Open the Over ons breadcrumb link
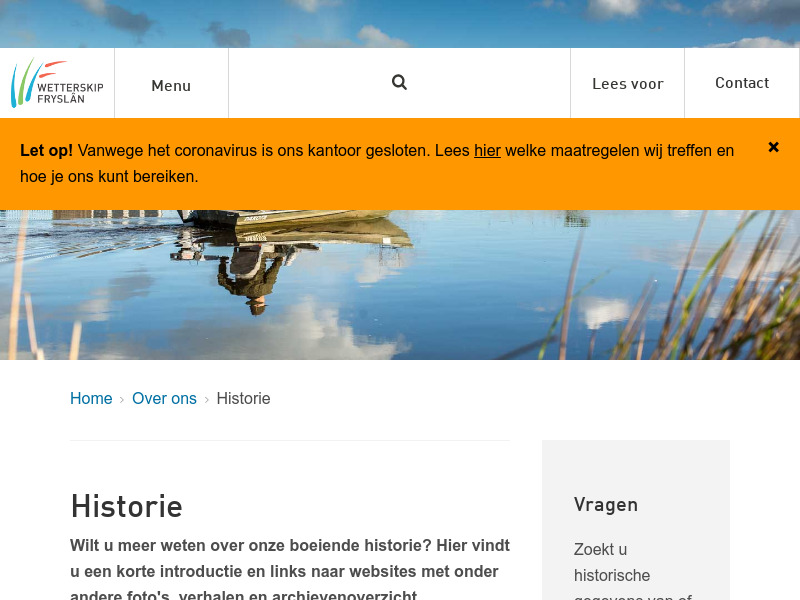Image resolution: width=800 pixels, height=600 pixels. coord(164,398)
